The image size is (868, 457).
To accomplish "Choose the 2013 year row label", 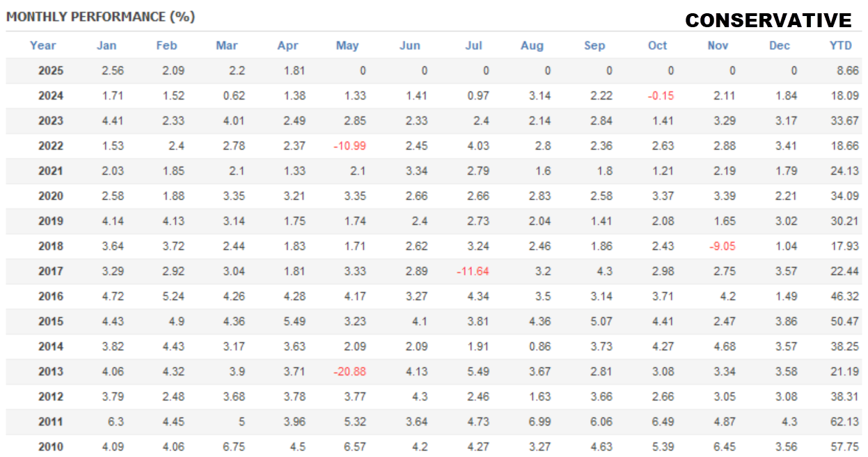I will (x=50, y=371).
